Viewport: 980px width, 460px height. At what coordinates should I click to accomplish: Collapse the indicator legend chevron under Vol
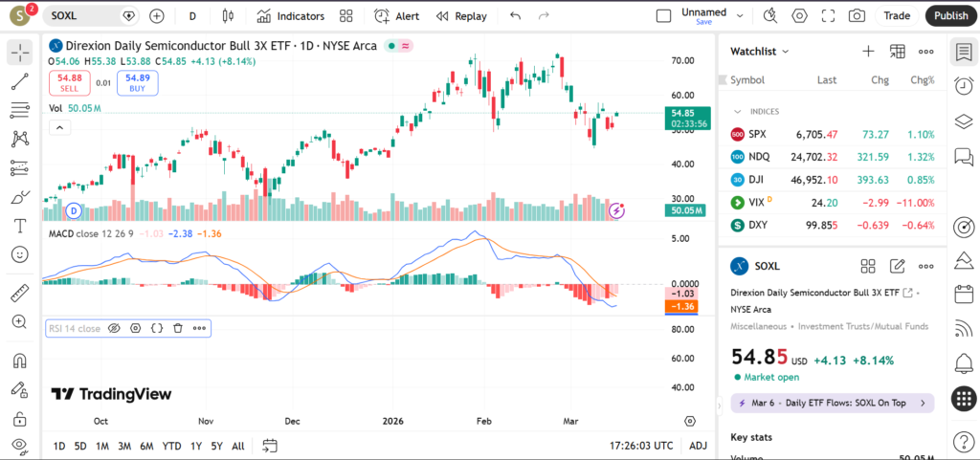(x=58, y=127)
